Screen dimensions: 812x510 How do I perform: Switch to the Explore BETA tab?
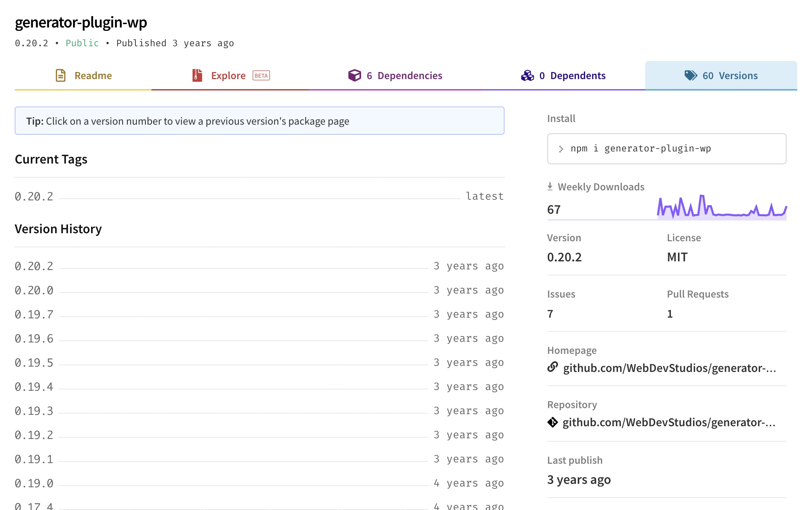[x=230, y=75]
